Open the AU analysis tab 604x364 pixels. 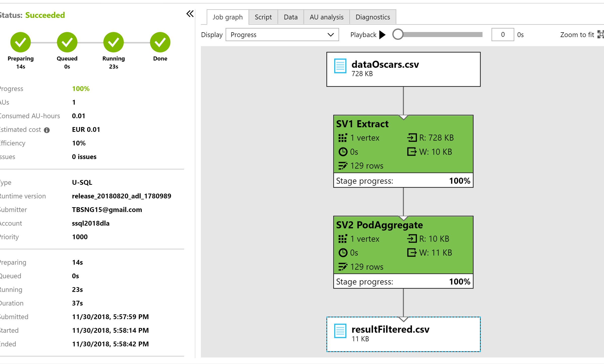[326, 17]
